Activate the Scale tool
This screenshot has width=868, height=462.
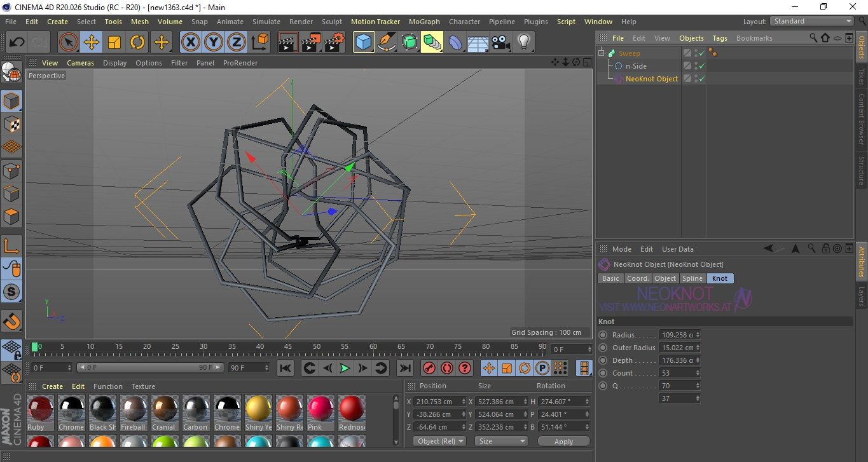[x=114, y=43]
